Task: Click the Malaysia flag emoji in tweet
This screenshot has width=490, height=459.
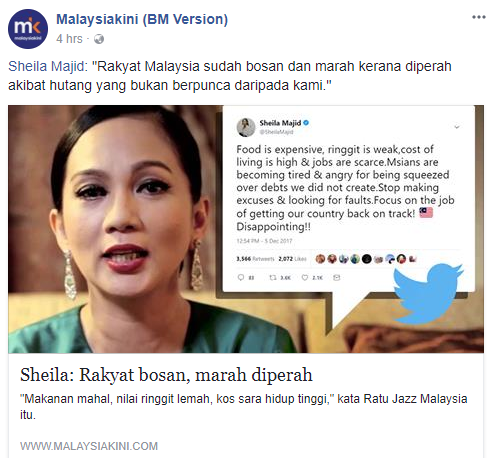Action: [x=426, y=212]
